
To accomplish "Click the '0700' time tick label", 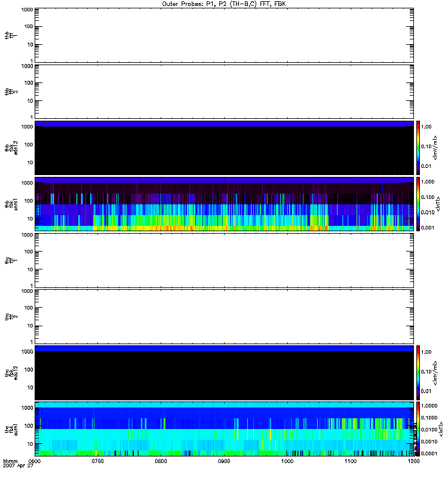I will pyautogui.click(x=98, y=461).
